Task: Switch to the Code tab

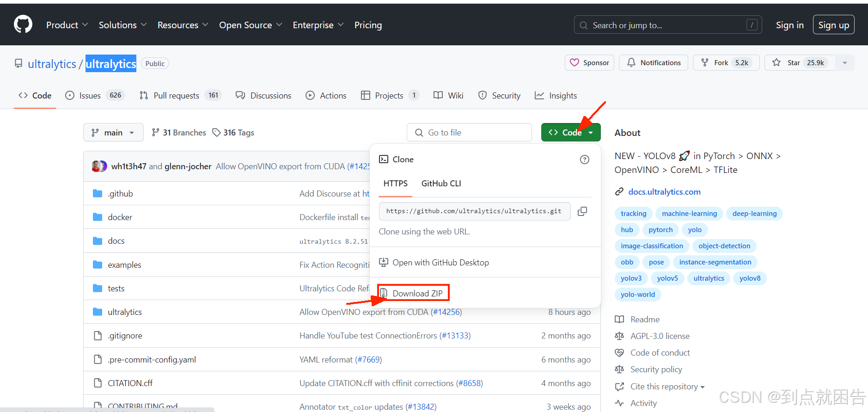Action: (35, 96)
